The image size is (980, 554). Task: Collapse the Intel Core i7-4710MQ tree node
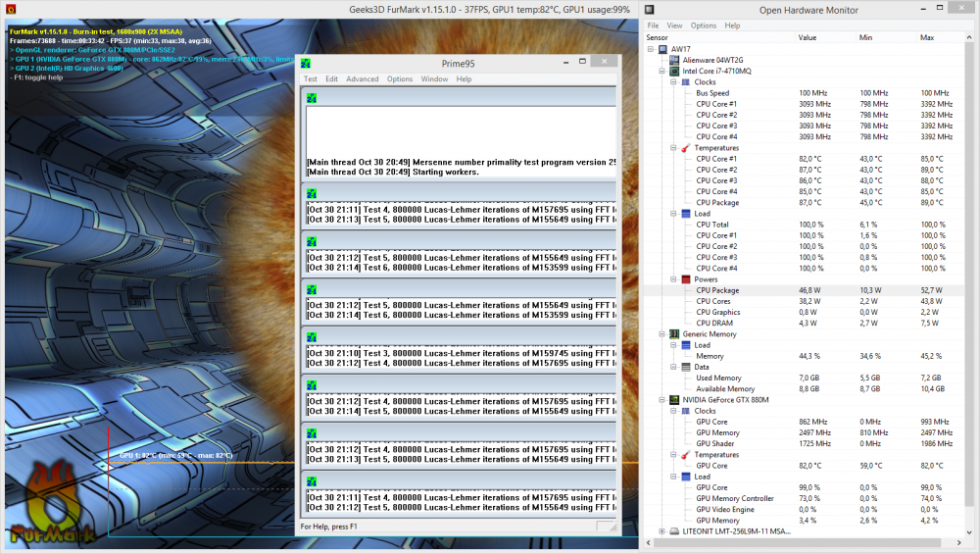click(x=661, y=72)
